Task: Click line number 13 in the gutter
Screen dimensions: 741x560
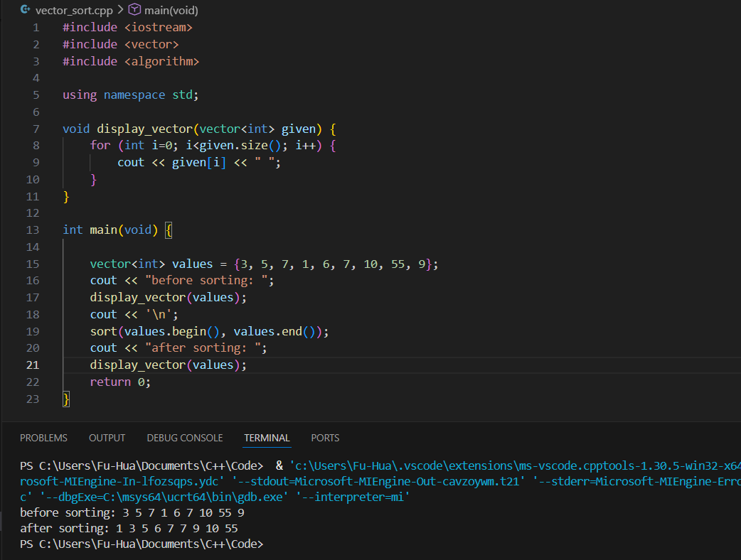Action: 32,230
